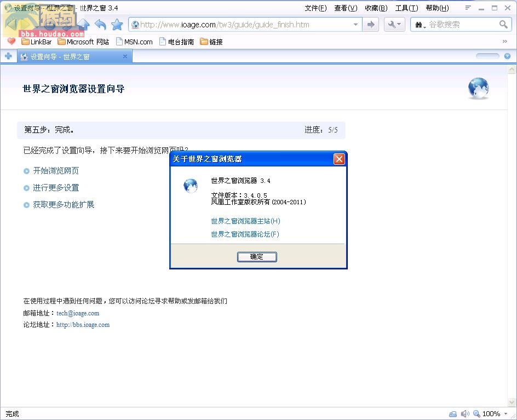Click the 确定 button in the dialog
Image resolution: width=517 pixels, height=420 pixels.
[257, 257]
